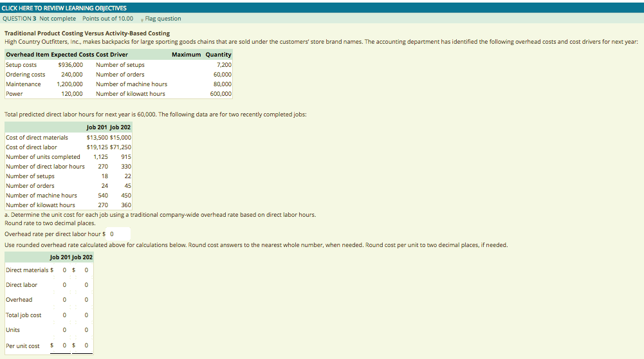Click the '1,125' units completed value
The height and width of the screenshot is (359, 644).
click(101, 157)
